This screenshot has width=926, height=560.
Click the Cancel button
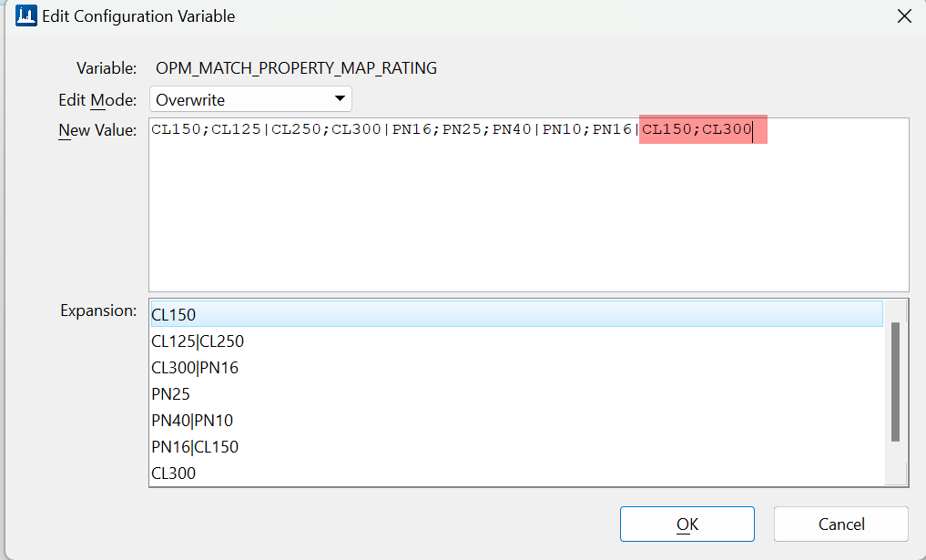tap(840, 524)
